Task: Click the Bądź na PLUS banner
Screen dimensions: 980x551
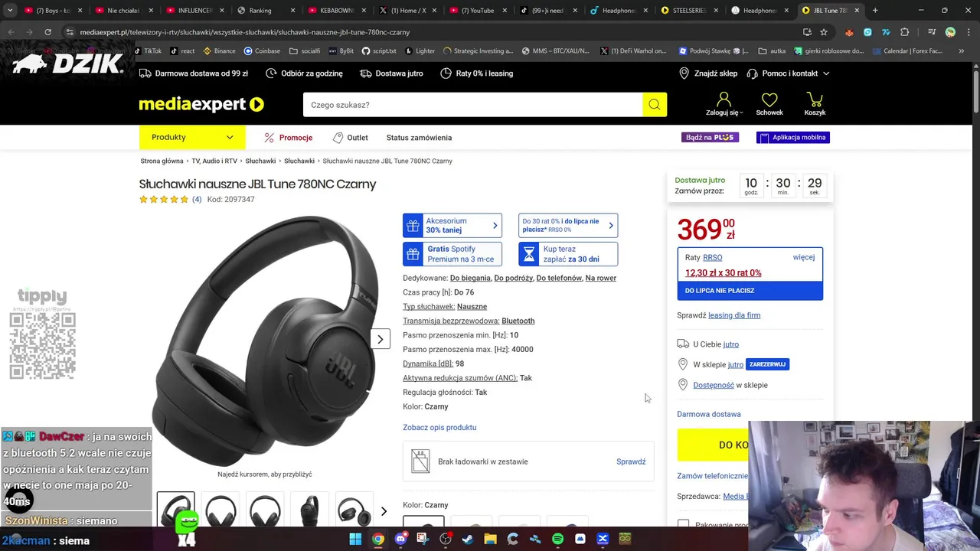Action: point(710,138)
